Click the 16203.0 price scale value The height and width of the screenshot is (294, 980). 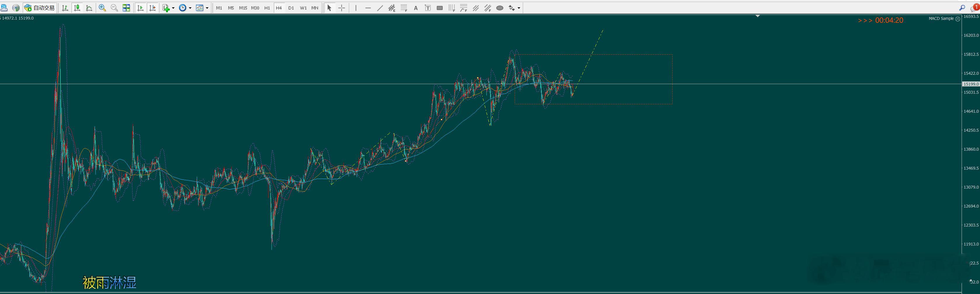971,35
